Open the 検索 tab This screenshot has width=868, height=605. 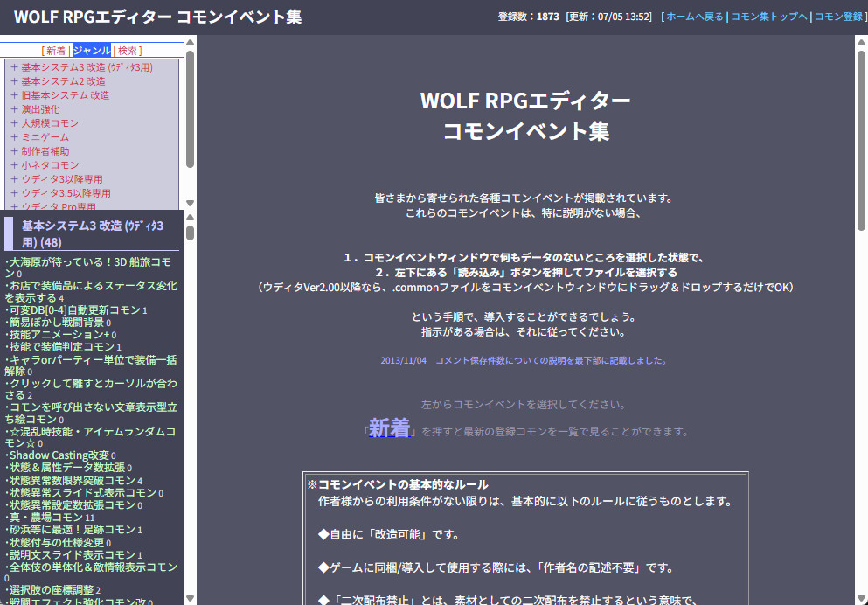128,51
